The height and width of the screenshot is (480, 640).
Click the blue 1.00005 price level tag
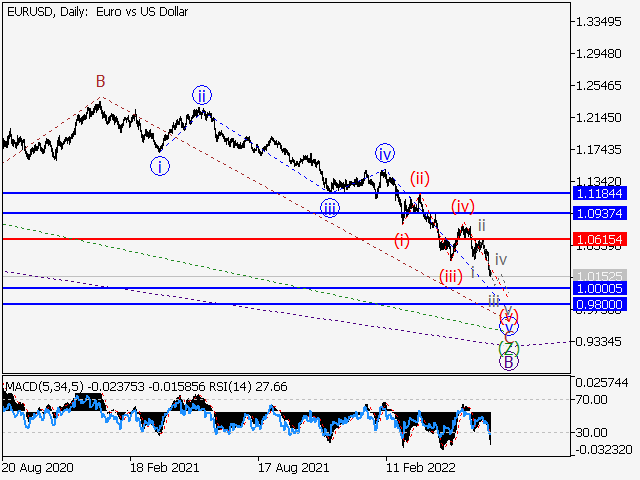(600, 288)
